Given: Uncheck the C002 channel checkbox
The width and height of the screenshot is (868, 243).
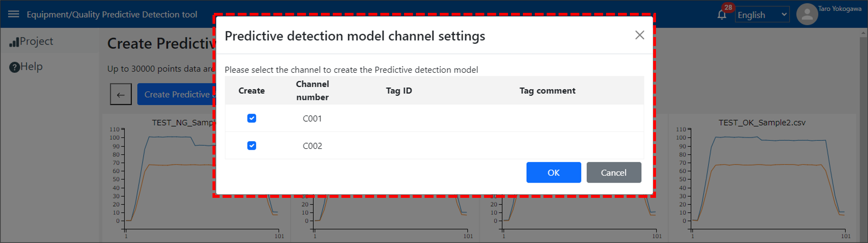Looking at the screenshot, I should click(252, 146).
